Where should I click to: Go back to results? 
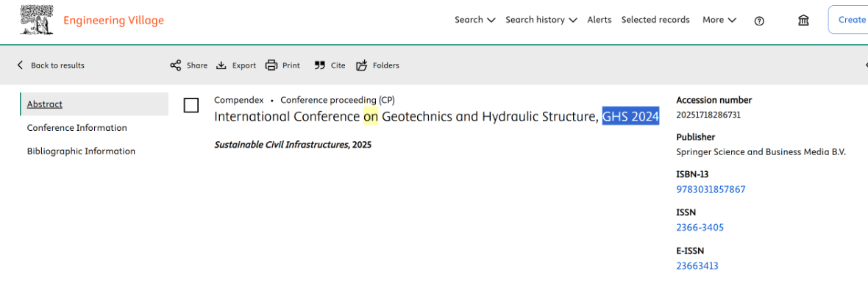click(50, 65)
